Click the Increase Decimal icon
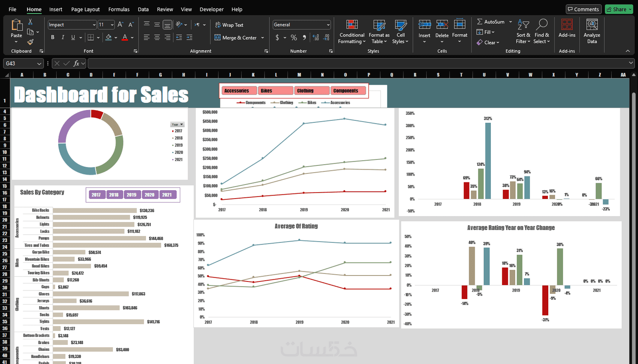Viewport: 638px width, 364px height. click(x=316, y=38)
